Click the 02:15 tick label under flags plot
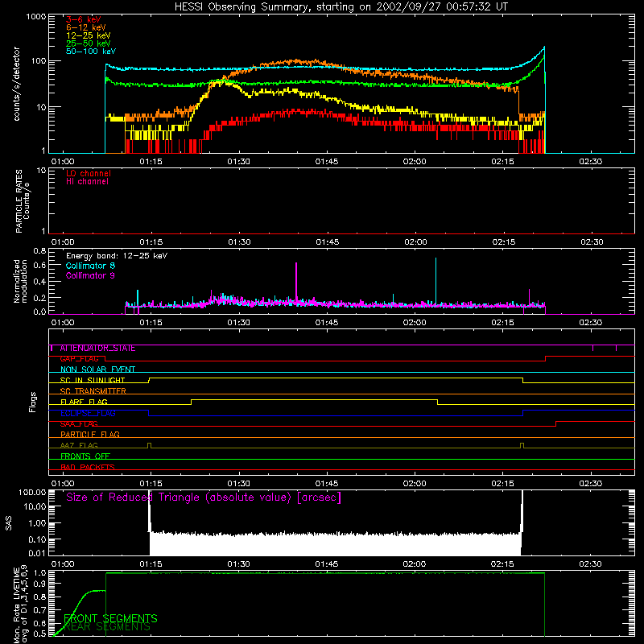Screen dimensions: 644x644 [502, 484]
